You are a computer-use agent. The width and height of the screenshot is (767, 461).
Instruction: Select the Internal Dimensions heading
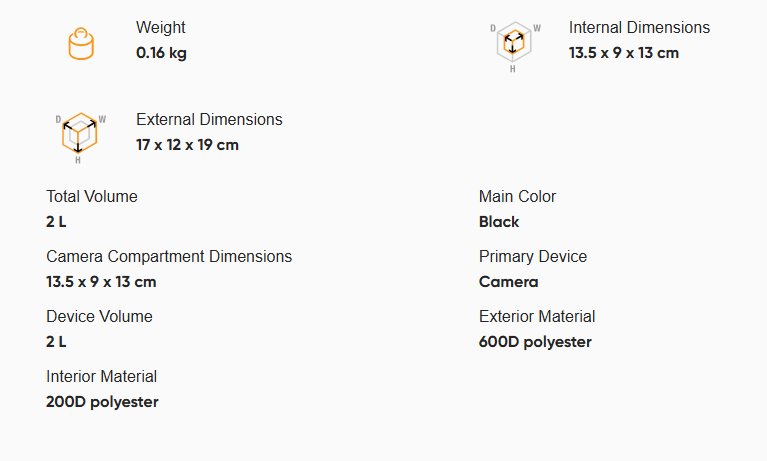click(x=639, y=27)
